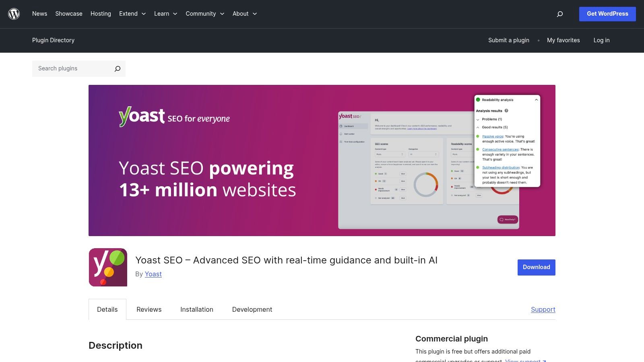Screen dimensions: 644x362
Task: Select the News menu item
Action: pos(39,14)
